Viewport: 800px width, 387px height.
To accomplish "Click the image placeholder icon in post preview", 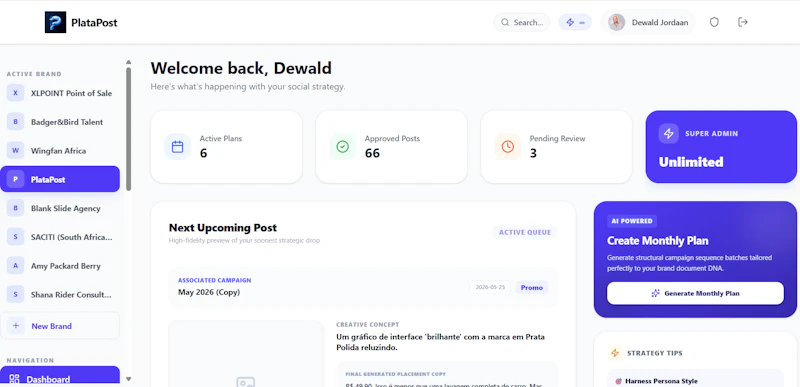I will click(x=246, y=382).
